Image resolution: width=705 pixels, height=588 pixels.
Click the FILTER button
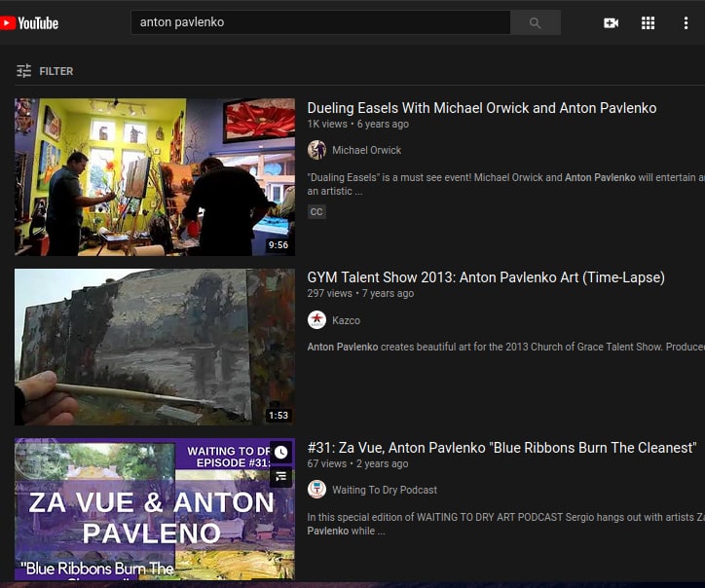[45, 71]
